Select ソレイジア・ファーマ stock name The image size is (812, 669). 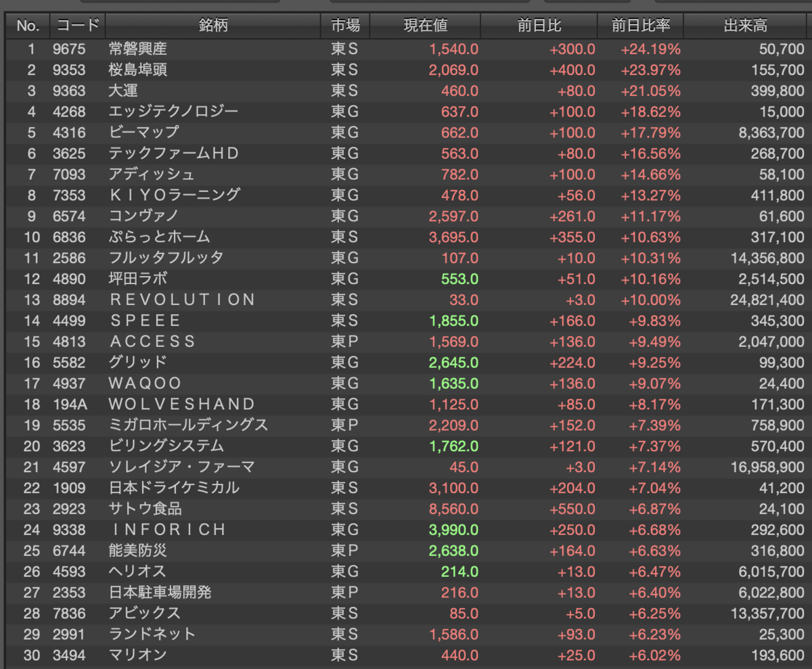coord(181,467)
